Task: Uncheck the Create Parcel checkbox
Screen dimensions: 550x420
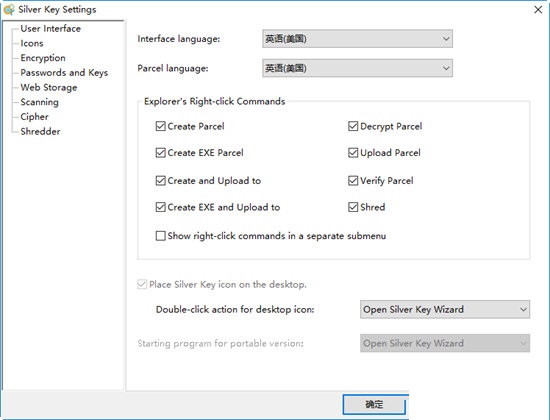Action: (x=161, y=126)
